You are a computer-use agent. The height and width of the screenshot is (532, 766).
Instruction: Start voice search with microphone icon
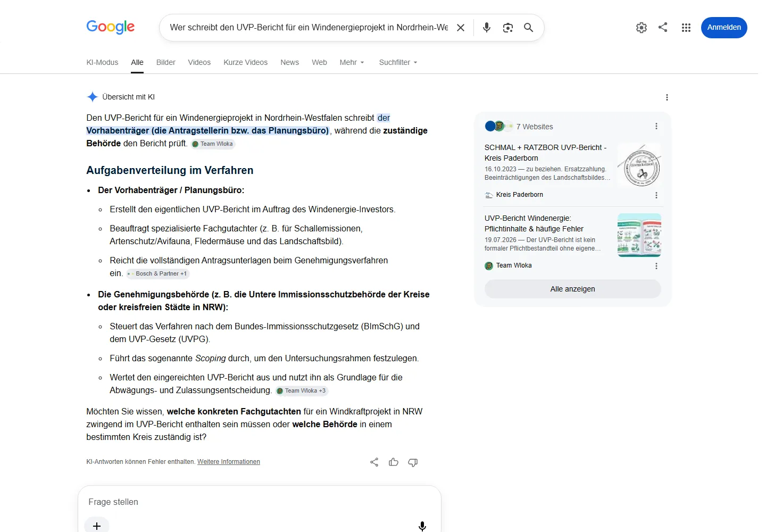tap(487, 28)
